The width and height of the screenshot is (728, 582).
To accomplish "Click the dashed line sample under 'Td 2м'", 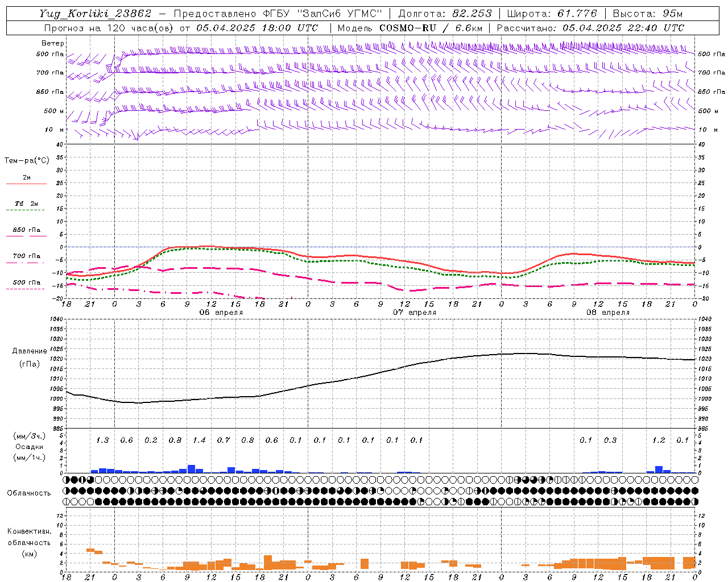I will click(25, 210).
